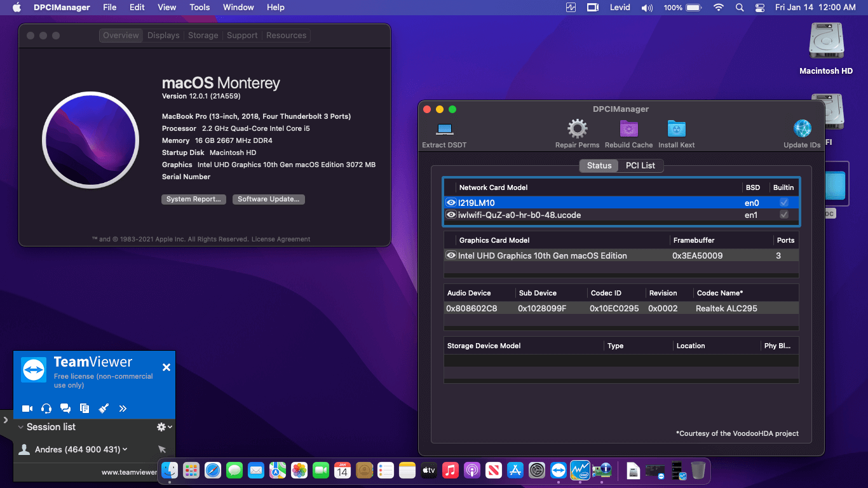This screenshot has width=868, height=488.
Task: Toggle Builtin checkbox for en1 row
Action: pyautogui.click(x=784, y=215)
